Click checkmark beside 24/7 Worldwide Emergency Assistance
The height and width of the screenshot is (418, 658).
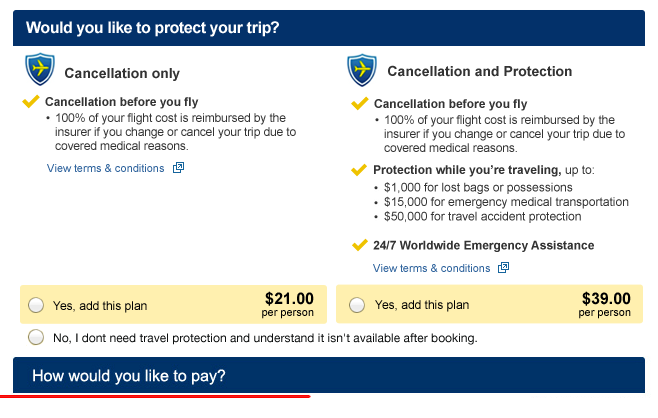pyautogui.click(x=359, y=245)
